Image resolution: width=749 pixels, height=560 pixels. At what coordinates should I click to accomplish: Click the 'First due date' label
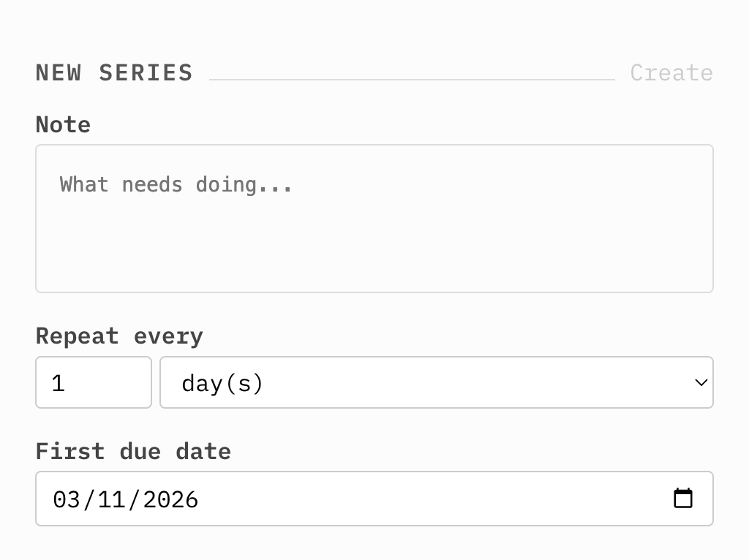click(x=133, y=451)
